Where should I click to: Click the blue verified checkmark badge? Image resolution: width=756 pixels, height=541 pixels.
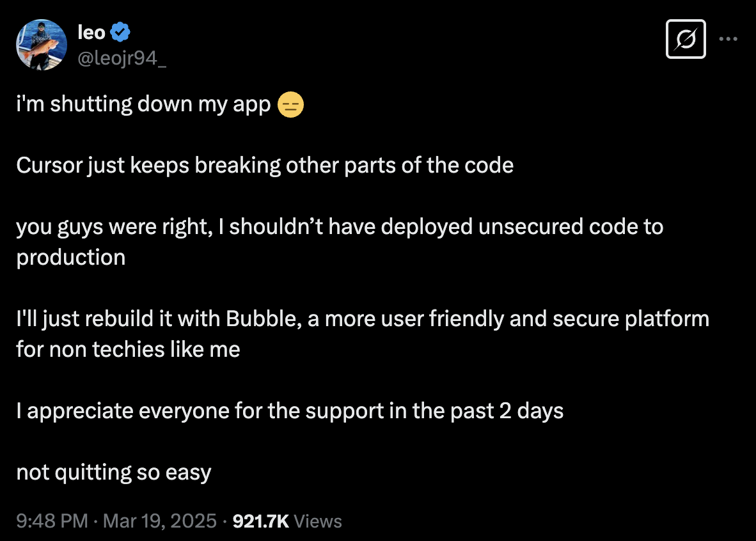[120, 32]
